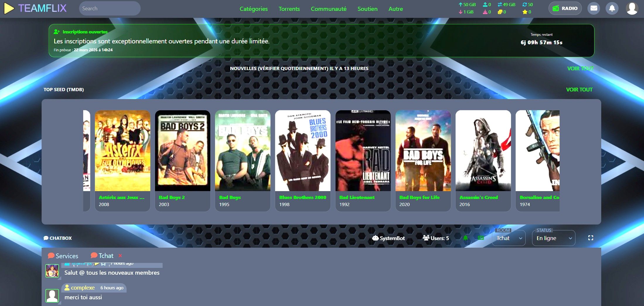Expand chatbox to fullscreen
644x306 pixels.
pos(591,238)
